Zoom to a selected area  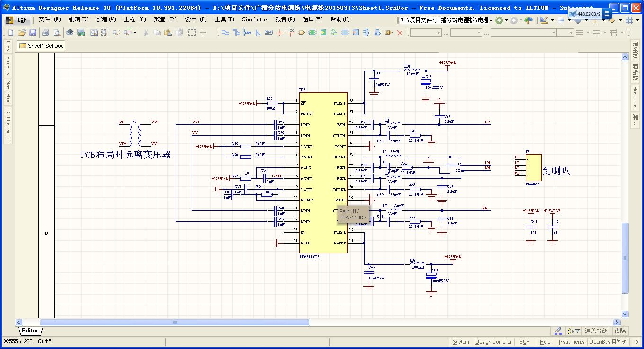pos(105,33)
